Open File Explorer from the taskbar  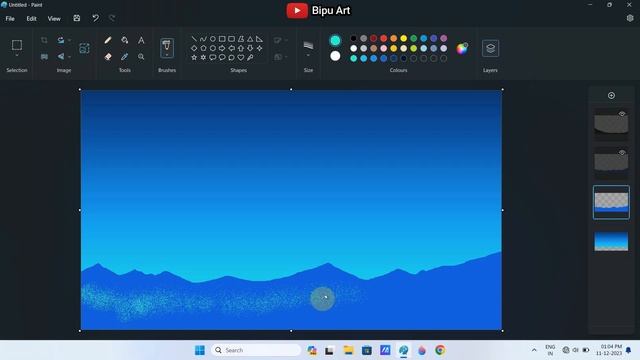[x=348, y=350]
